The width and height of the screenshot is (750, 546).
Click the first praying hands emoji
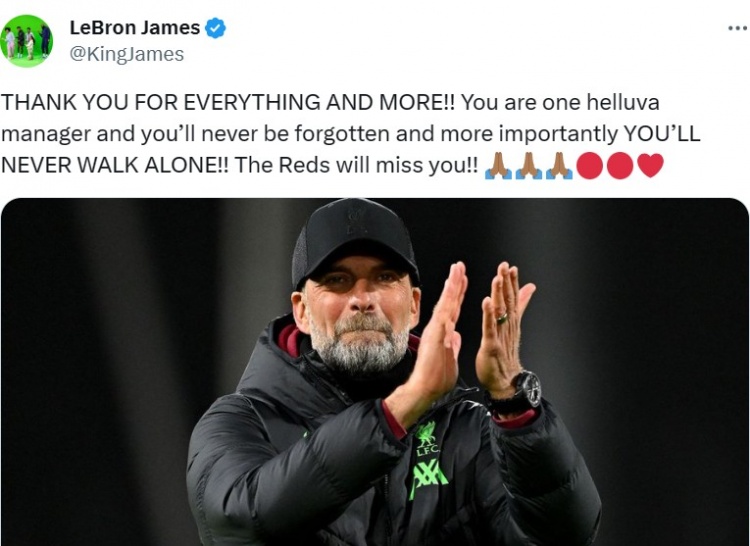point(498,166)
